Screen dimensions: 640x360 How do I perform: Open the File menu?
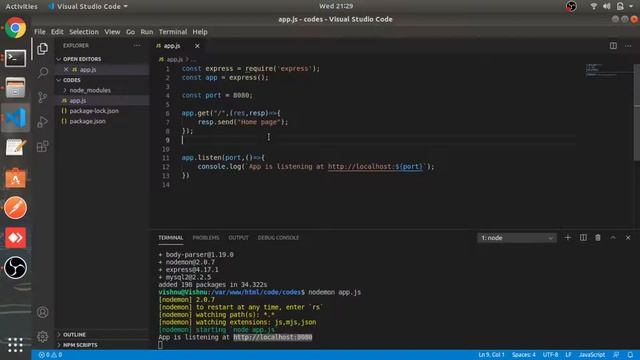click(40, 32)
